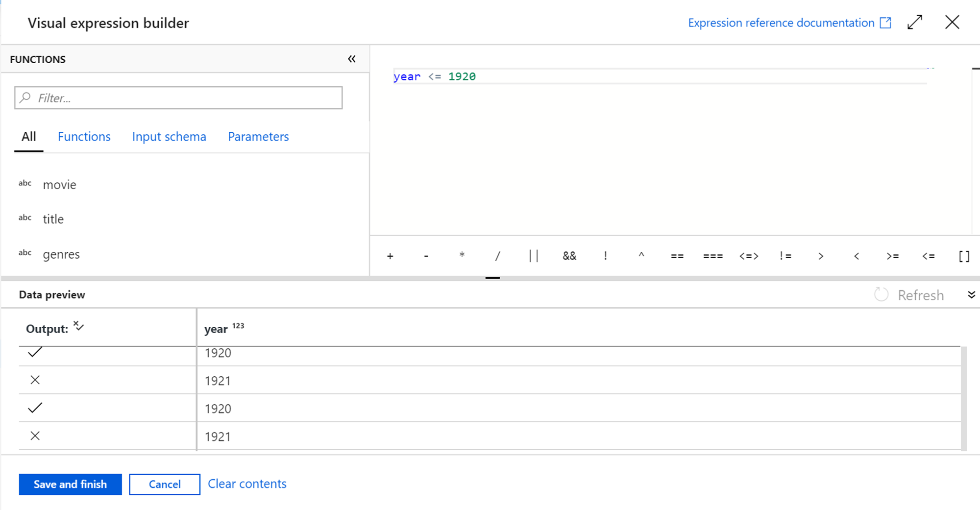Insert the logical OR operator
This screenshot has height=510, width=980.
[x=534, y=256]
